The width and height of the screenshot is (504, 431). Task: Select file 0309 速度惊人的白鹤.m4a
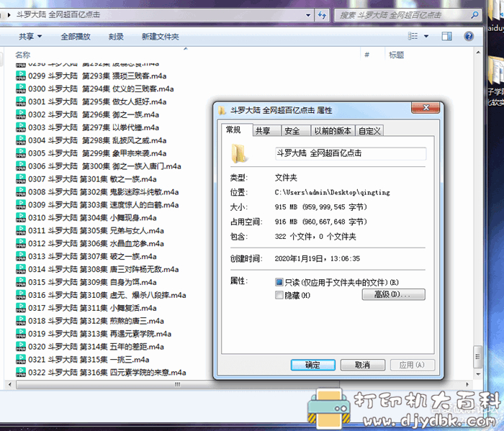tap(98, 204)
